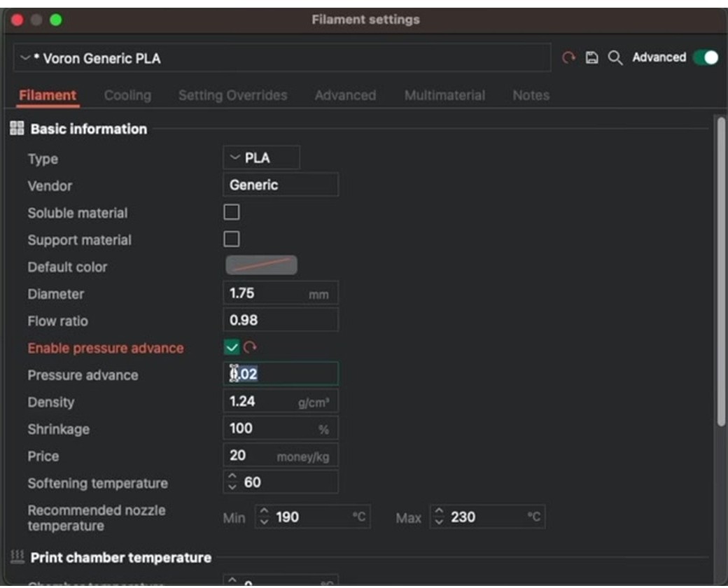
Task: Decrease Softening temperature with down arrow
Action: click(x=232, y=487)
